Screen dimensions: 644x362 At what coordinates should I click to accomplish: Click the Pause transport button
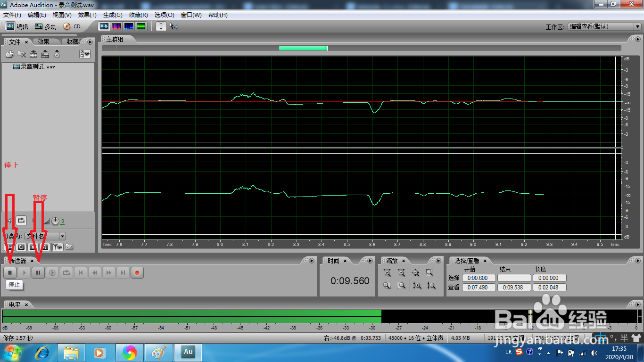38,272
